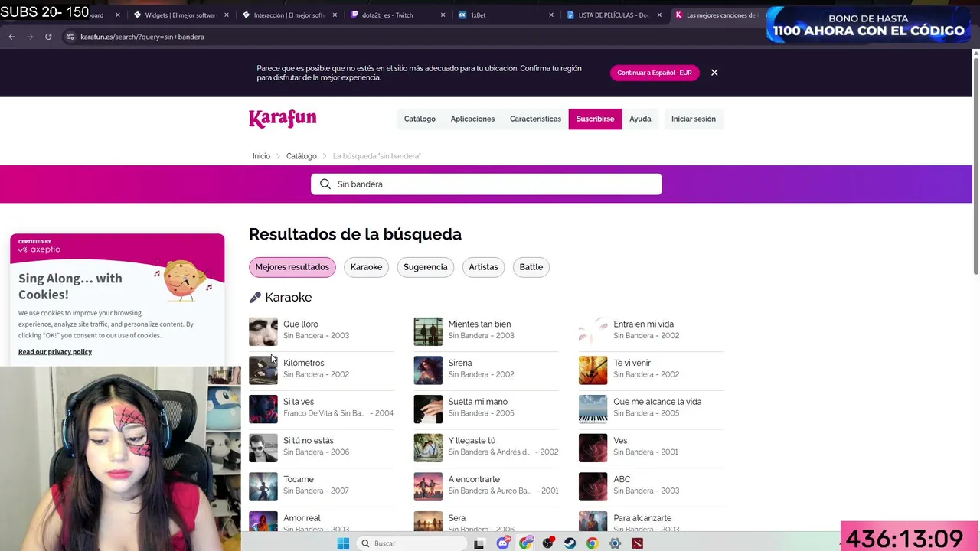The width and height of the screenshot is (980, 551).
Task: Click the ABC album thumbnail
Action: click(593, 487)
